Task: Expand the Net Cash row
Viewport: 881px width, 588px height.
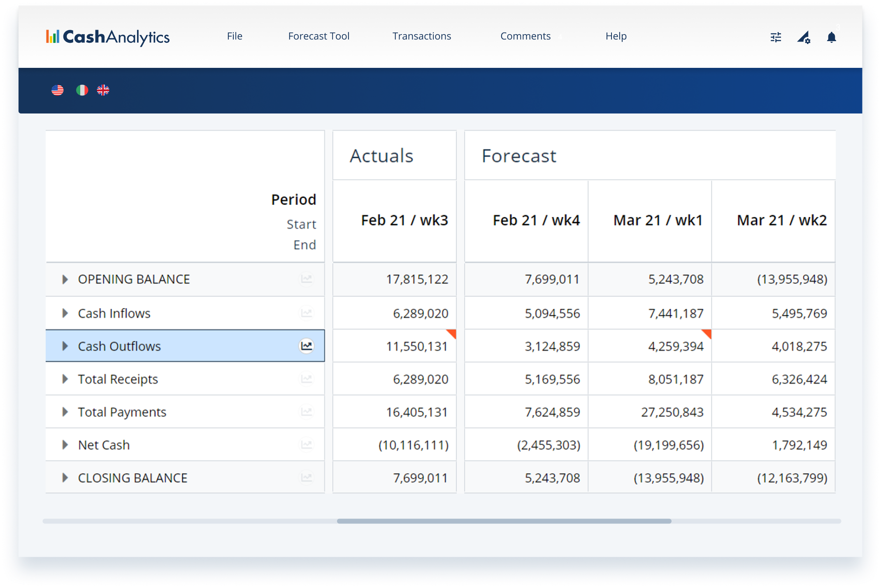Action: tap(65, 445)
